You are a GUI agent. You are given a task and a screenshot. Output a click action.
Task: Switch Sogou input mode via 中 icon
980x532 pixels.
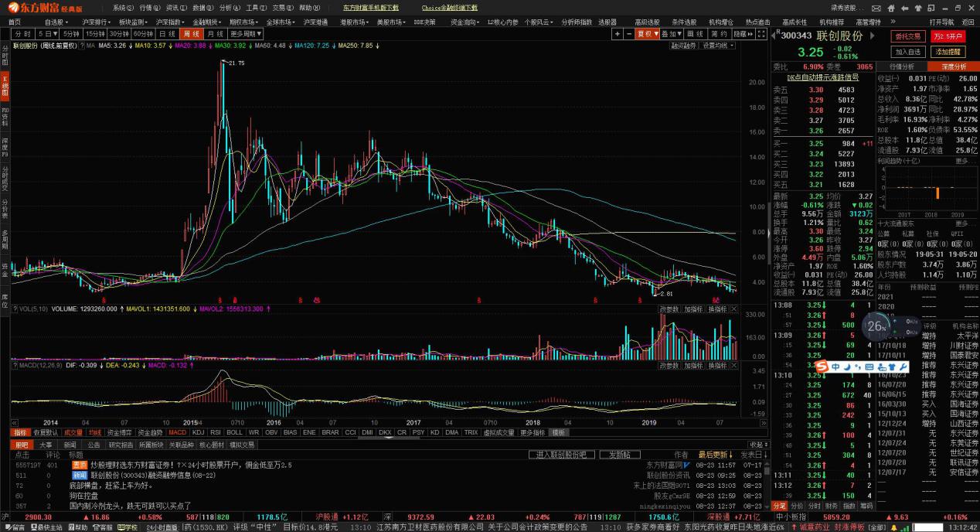[x=836, y=366]
